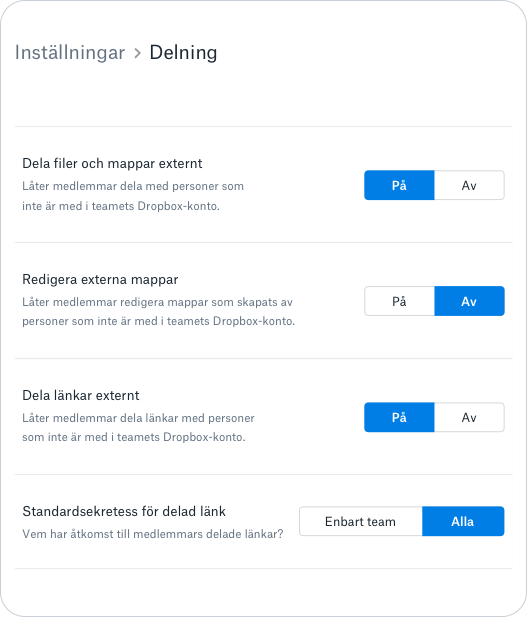
Task: Select the Delning breadcrumb title
Action: click(183, 53)
